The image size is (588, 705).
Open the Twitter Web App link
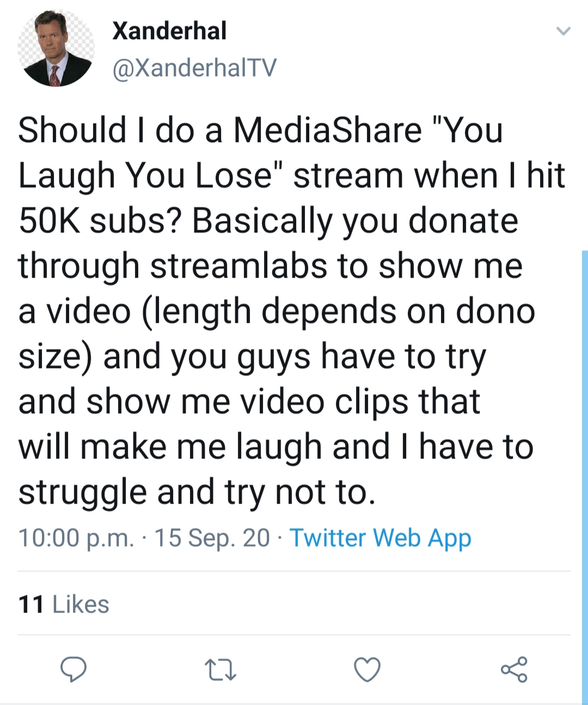(380, 538)
